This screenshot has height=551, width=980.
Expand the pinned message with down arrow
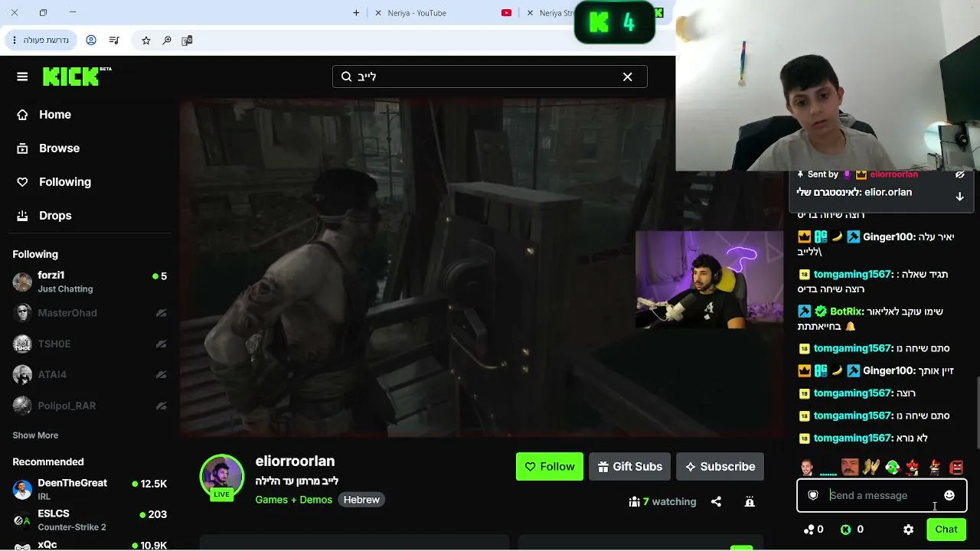959,197
